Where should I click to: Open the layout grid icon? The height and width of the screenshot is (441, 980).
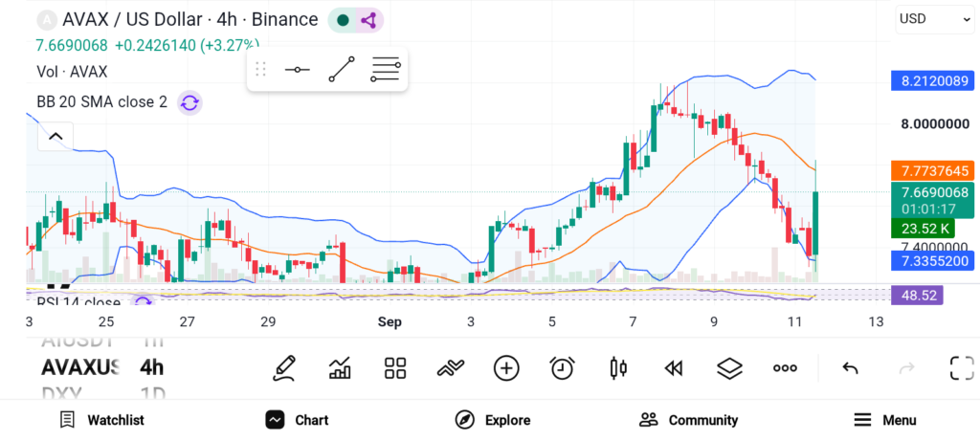(x=395, y=368)
